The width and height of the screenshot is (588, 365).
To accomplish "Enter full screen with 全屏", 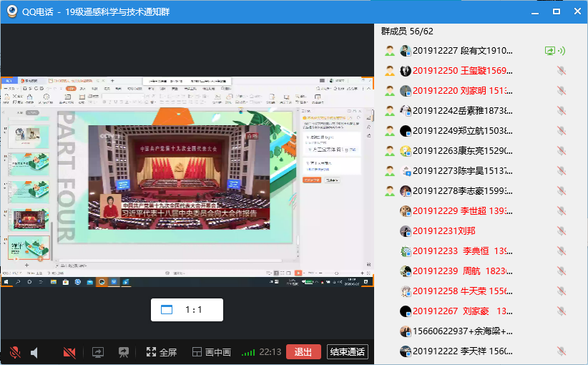I will pyautogui.click(x=161, y=352).
